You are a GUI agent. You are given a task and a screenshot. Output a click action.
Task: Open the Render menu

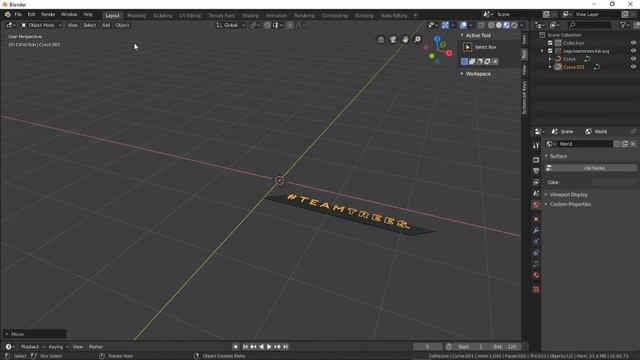click(x=48, y=15)
